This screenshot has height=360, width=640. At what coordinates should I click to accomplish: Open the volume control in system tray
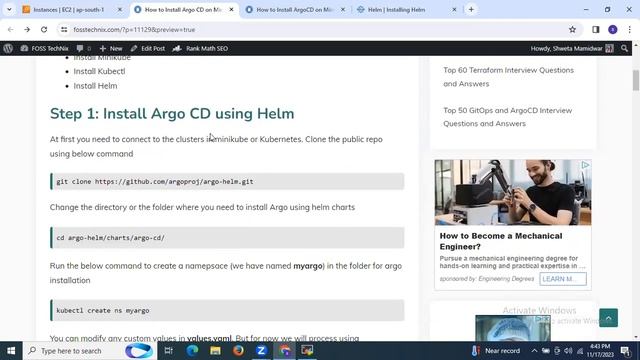pyautogui.click(x=568, y=351)
